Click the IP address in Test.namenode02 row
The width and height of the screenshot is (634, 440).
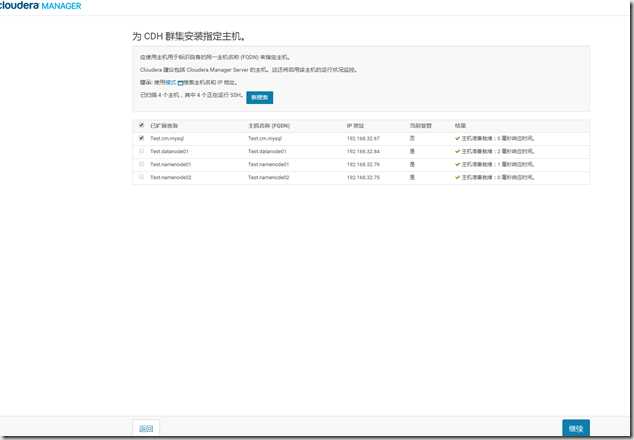point(363,177)
